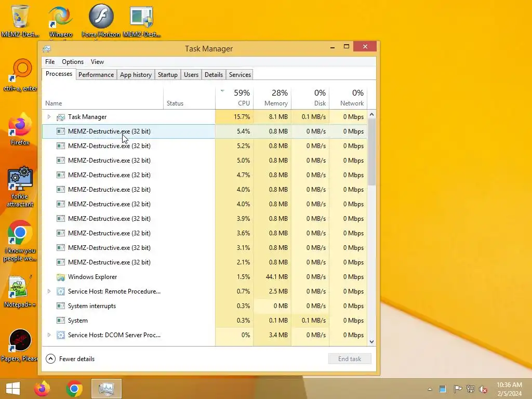
Task: Switch to the Users tab
Action: [191, 75]
